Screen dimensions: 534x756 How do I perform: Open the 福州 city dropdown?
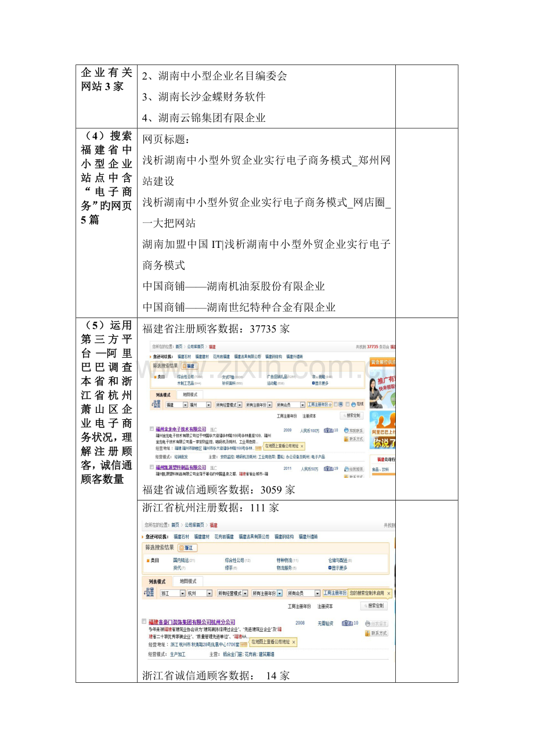coord(200,405)
